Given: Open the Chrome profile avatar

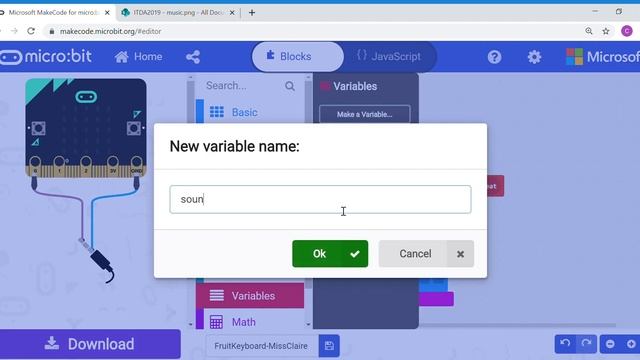Looking at the screenshot, I should [627, 31].
